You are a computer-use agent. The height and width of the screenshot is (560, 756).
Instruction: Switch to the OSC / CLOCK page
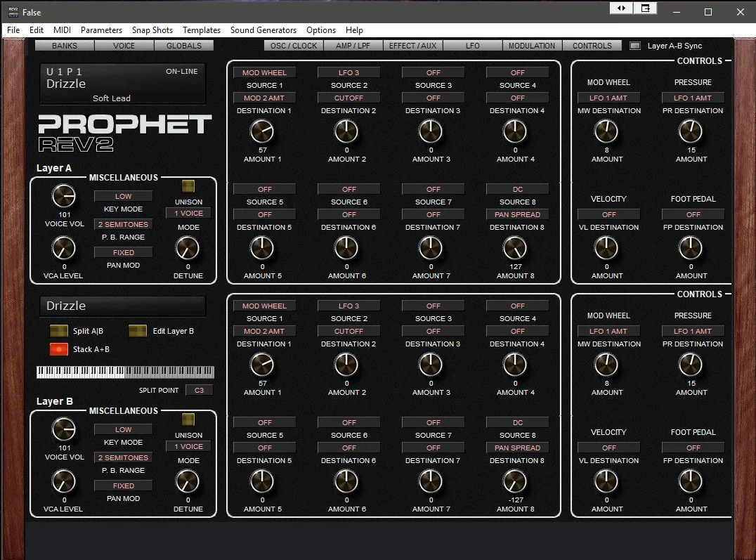coord(294,46)
